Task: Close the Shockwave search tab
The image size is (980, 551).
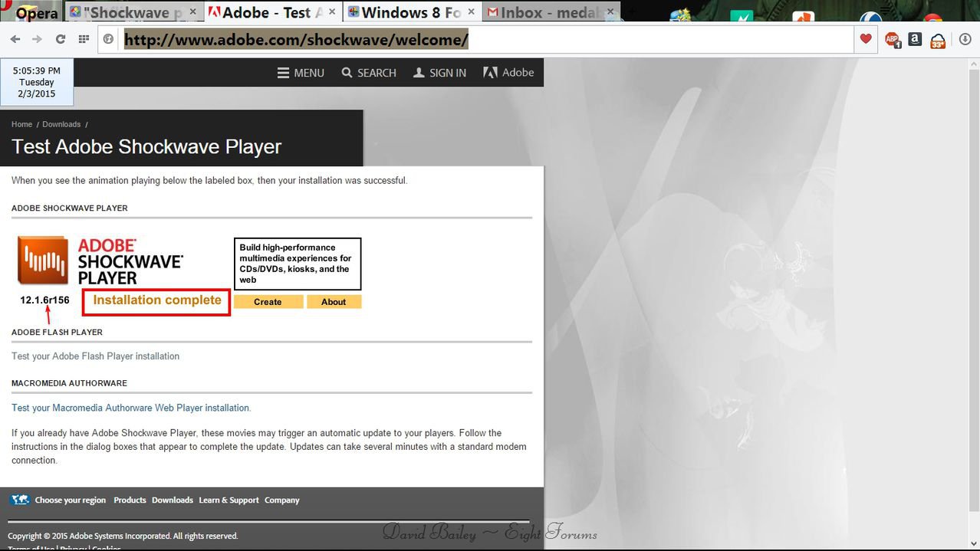Action: 193,12
